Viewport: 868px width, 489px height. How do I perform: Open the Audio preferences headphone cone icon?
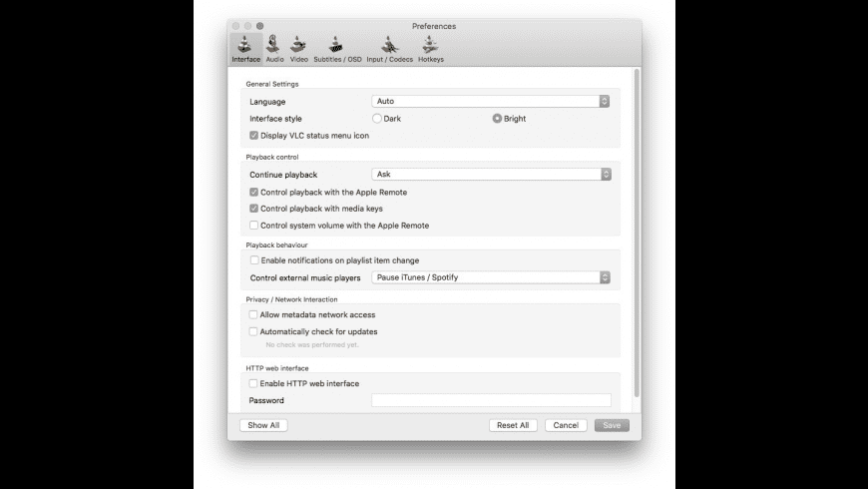click(273, 44)
